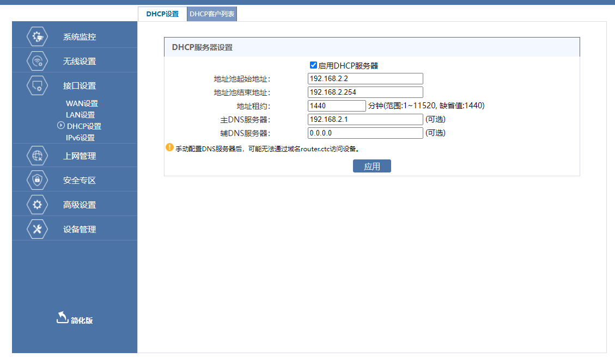Viewport: 615px width, 364px height.
Task: Click the 高级设置 gear icon
Action: click(x=37, y=205)
